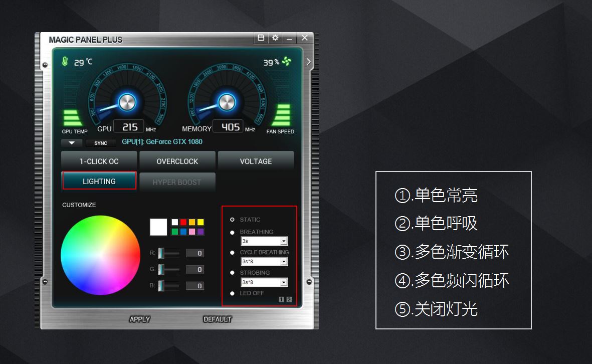Click the DEFAULT button
The image size is (592, 364).
point(217,319)
